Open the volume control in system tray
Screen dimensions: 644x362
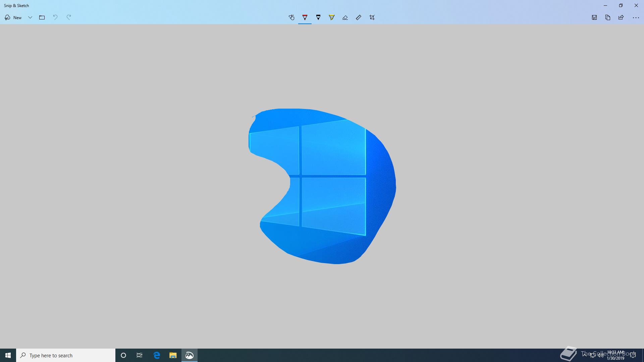pyautogui.click(x=601, y=355)
